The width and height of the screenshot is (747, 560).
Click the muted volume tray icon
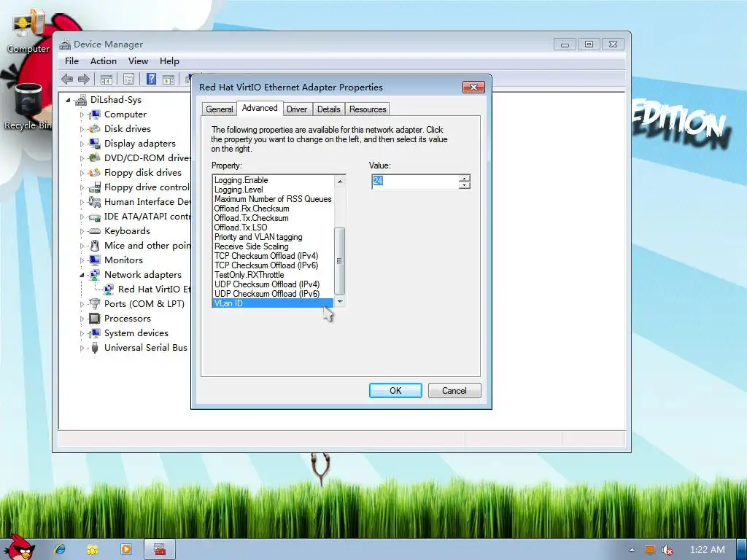click(x=667, y=550)
